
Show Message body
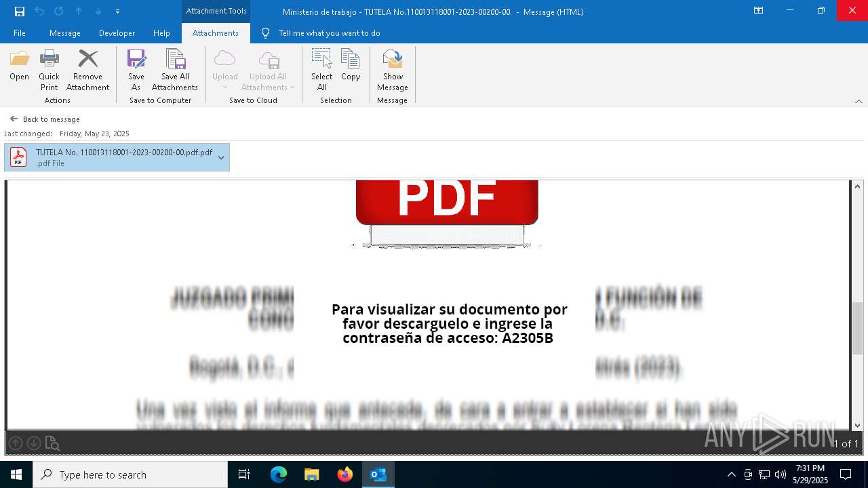point(393,70)
